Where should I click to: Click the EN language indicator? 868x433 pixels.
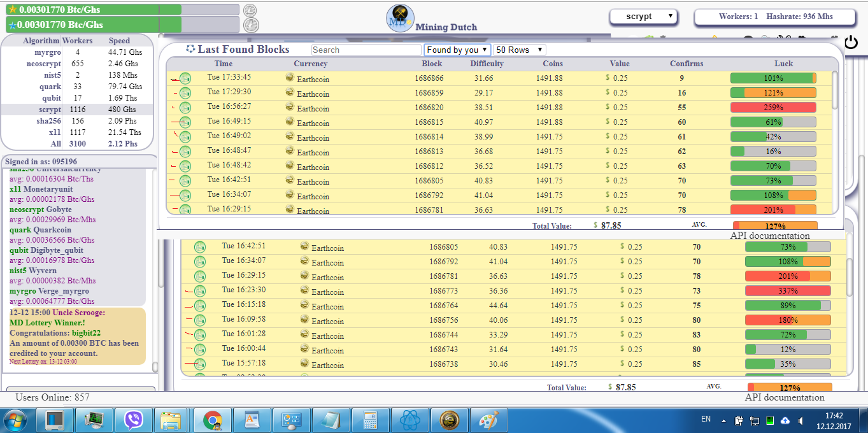[706, 419]
